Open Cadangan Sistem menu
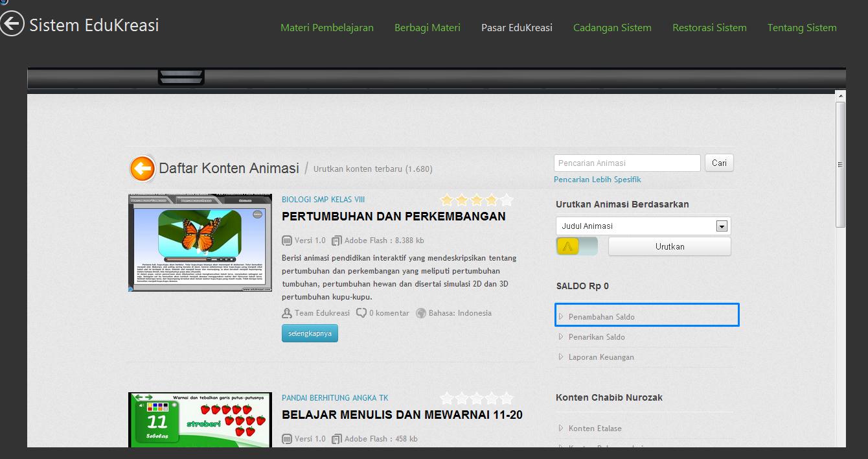The width and height of the screenshot is (868, 459). [x=612, y=27]
